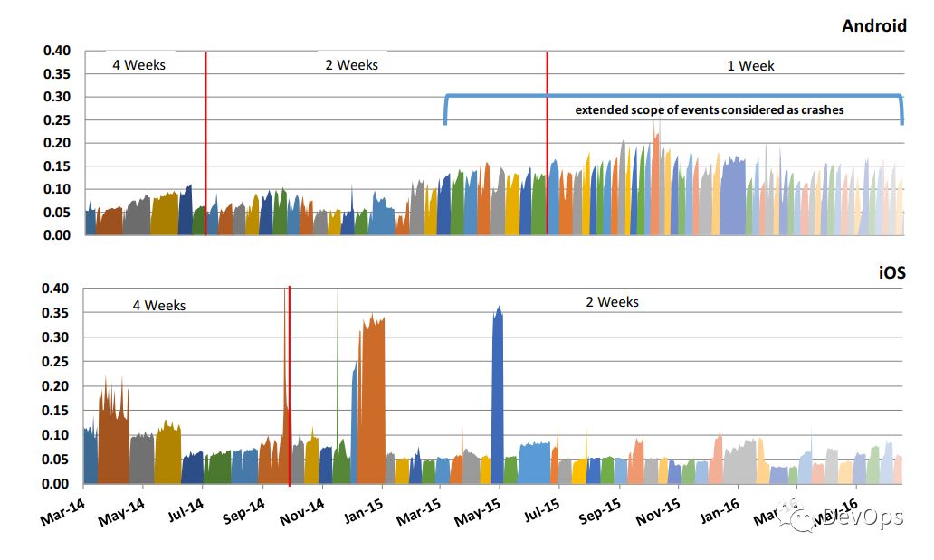Click the Jul-15 x-axis label

click(x=542, y=511)
